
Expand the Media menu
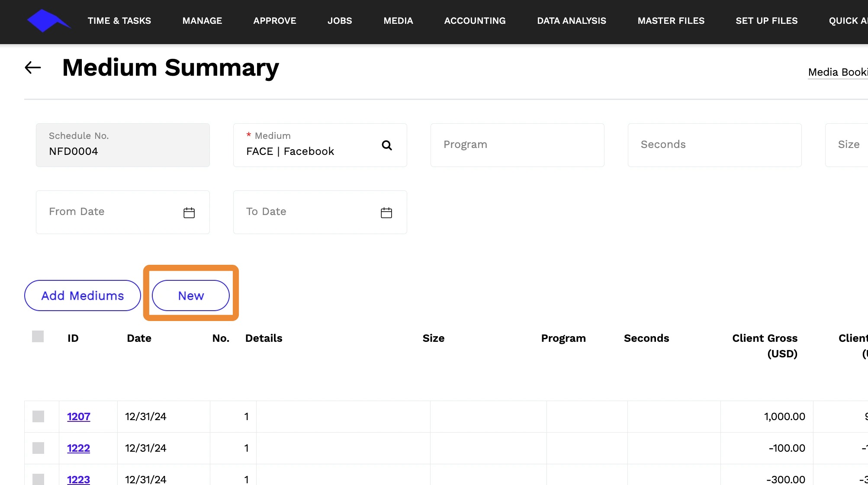398,21
